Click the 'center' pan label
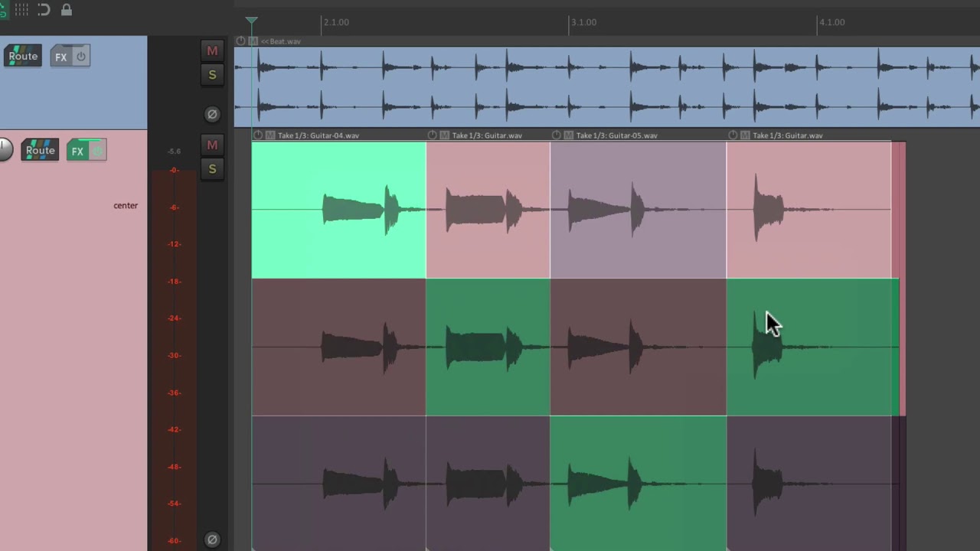980x551 pixels. 126,205
